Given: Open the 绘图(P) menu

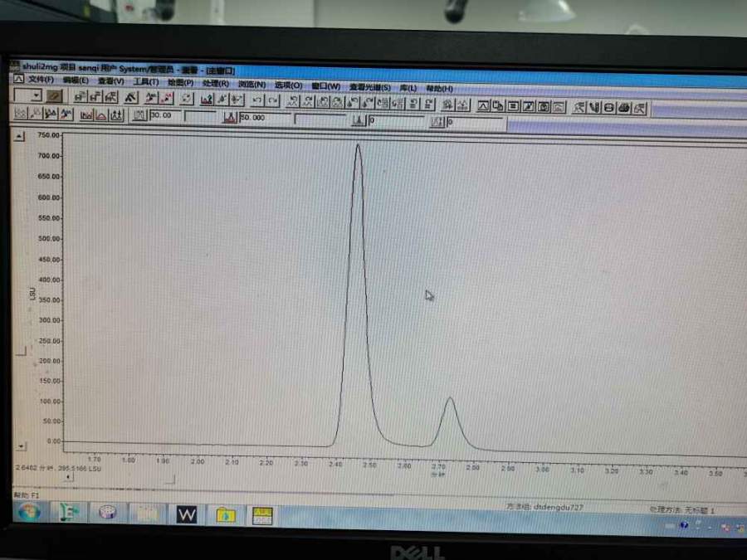Looking at the screenshot, I should pos(180,83).
